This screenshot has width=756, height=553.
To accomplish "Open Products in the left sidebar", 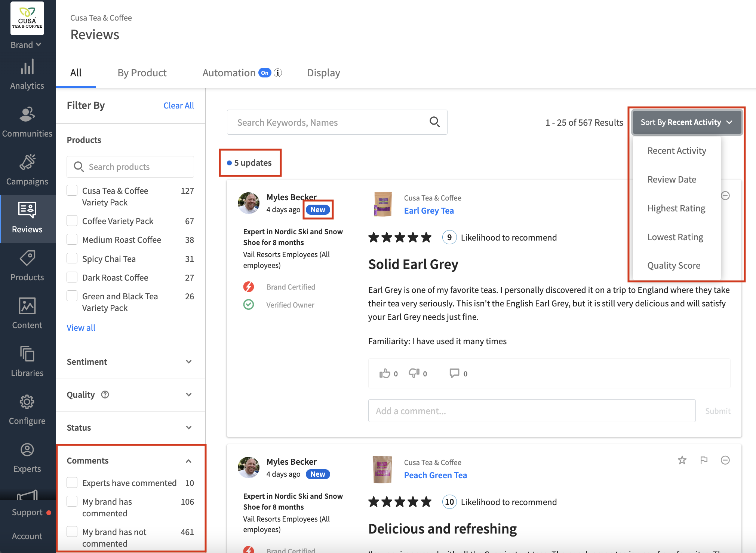I will point(27,266).
